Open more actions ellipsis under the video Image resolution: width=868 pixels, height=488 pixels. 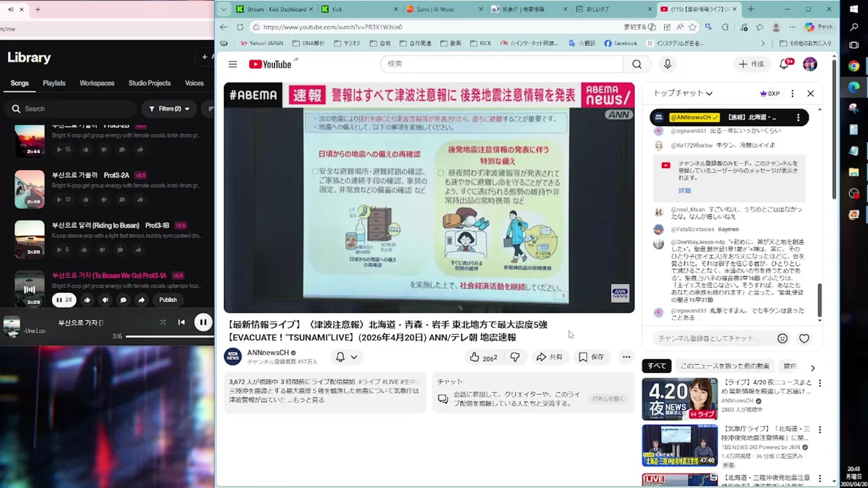pos(626,357)
